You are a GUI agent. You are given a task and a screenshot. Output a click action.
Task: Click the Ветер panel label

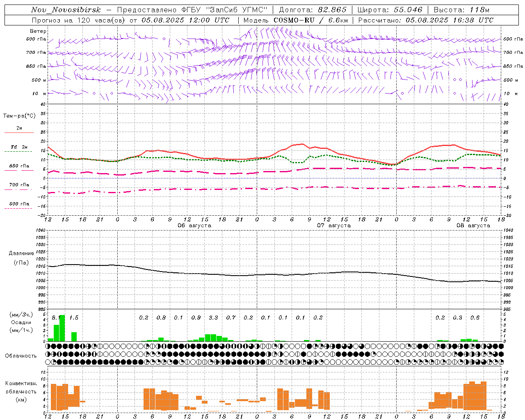coord(38,31)
